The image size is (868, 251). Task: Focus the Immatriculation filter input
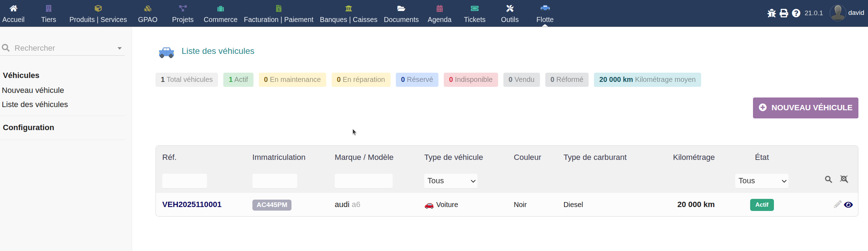275,181
